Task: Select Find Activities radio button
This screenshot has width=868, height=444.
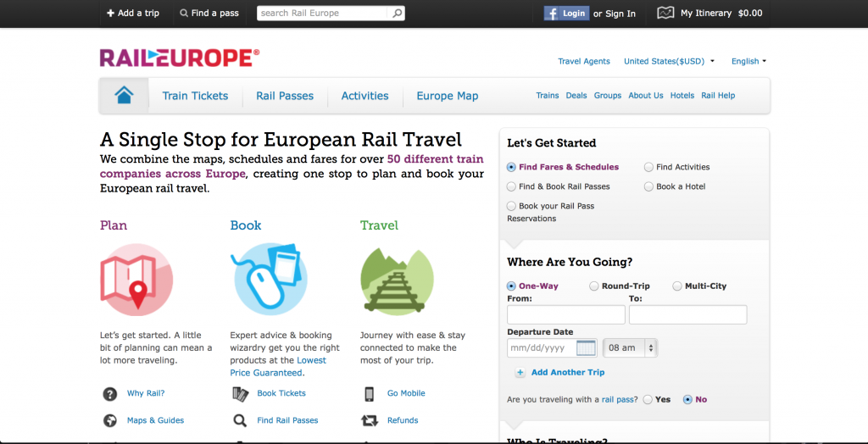Action: click(648, 167)
